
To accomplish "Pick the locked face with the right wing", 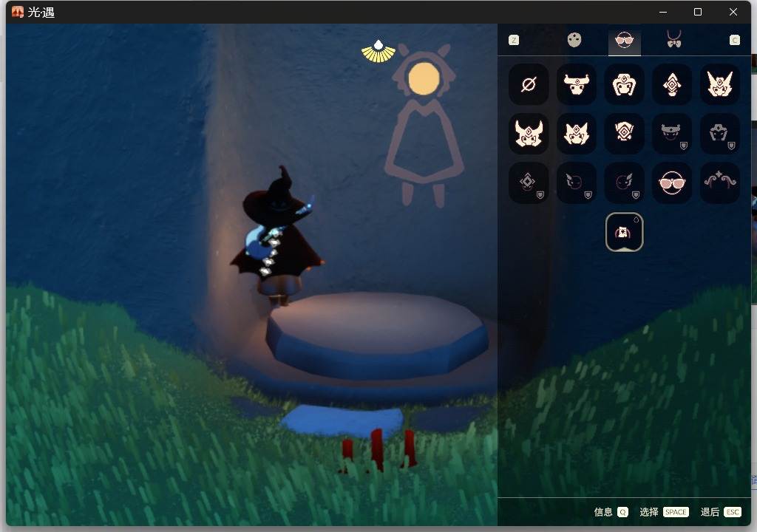I will [x=624, y=183].
